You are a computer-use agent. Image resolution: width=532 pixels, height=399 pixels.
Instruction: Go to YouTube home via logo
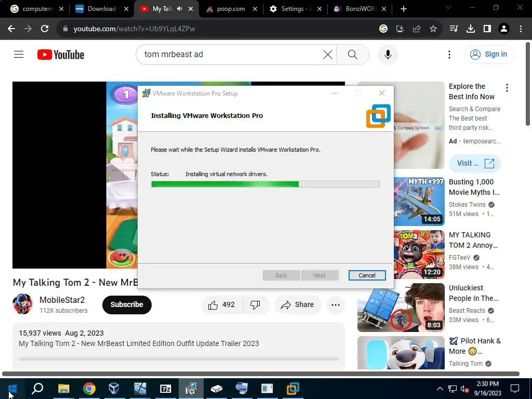click(61, 55)
